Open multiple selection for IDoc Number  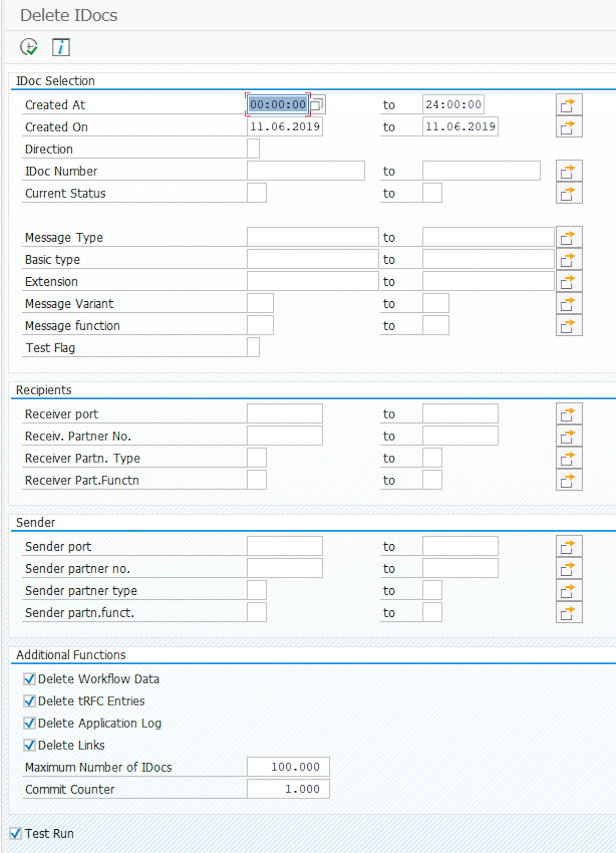pyautogui.click(x=569, y=171)
